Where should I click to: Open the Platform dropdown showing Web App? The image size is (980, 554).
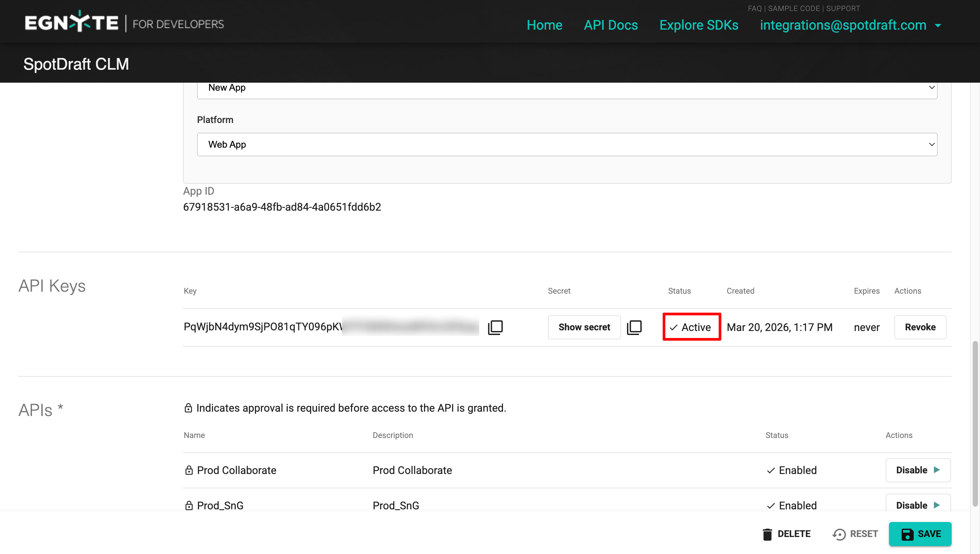[567, 145]
